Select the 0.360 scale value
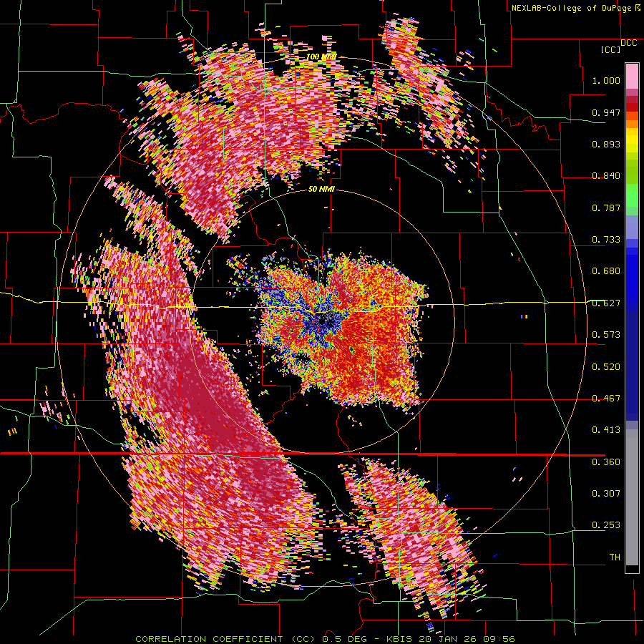644x644 pixels. pyautogui.click(x=606, y=462)
